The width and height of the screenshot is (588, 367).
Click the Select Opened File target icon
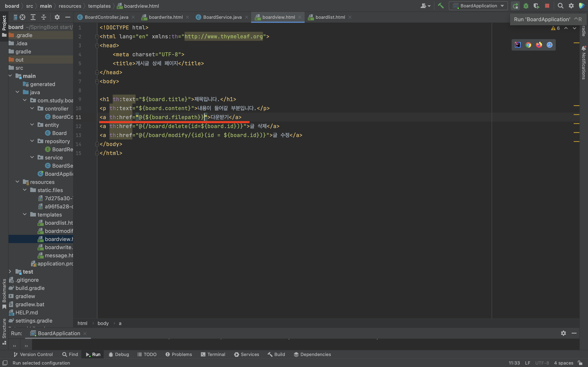[x=22, y=17]
